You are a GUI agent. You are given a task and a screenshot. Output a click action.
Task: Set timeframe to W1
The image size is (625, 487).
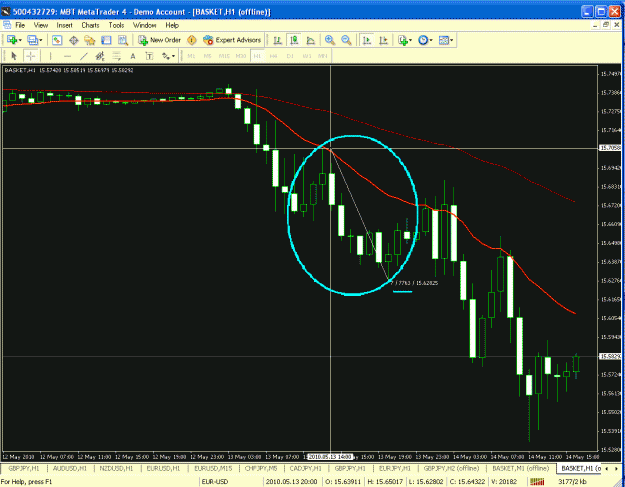[x=306, y=56]
